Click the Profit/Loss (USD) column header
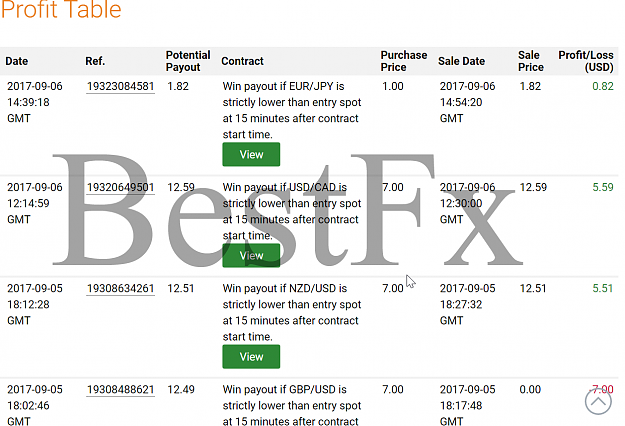This screenshot has height=426, width=625. pyautogui.click(x=586, y=61)
